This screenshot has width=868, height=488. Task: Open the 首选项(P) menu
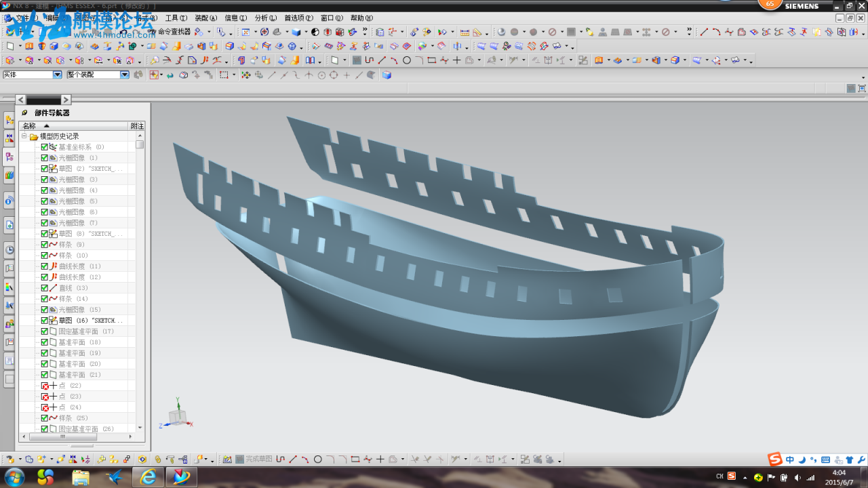coord(298,18)
